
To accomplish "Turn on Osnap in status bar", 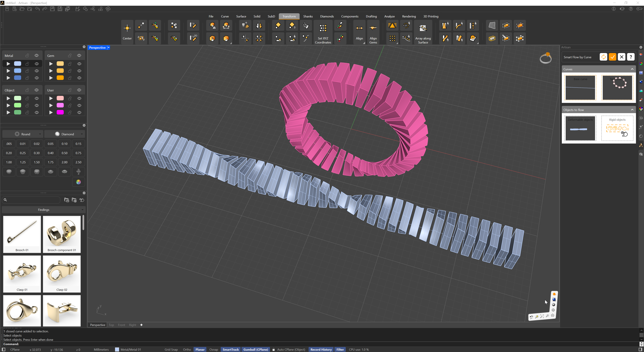I will (x=213, y=349).
